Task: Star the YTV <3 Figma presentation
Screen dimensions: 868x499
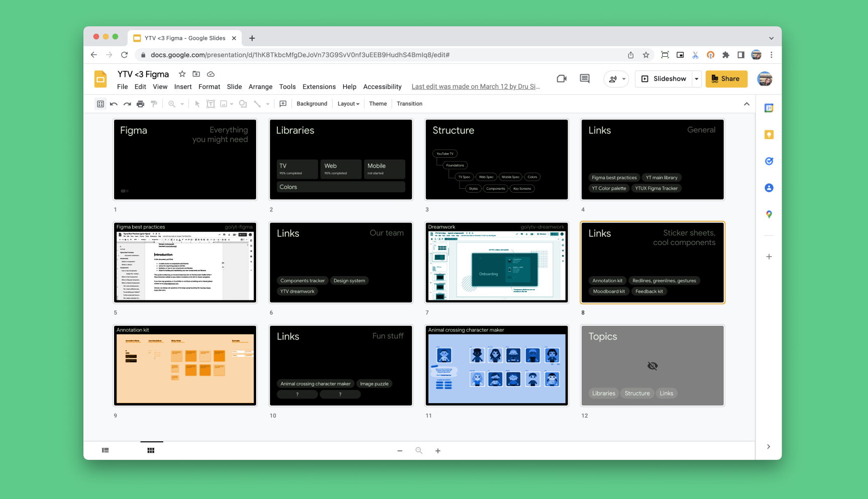Action: (x=182, y=74)
